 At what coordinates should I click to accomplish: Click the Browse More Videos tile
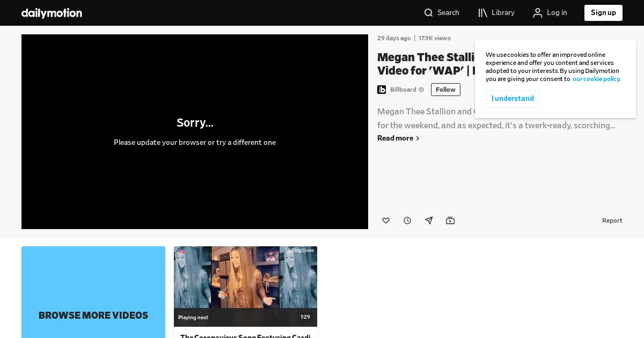(93, 292)
